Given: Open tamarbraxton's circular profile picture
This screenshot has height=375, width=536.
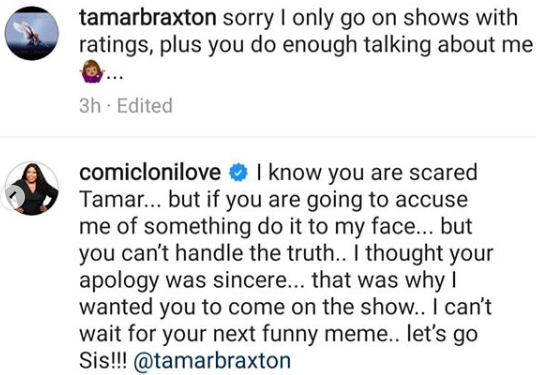Looking at the screenshot, I should (32, 33).
